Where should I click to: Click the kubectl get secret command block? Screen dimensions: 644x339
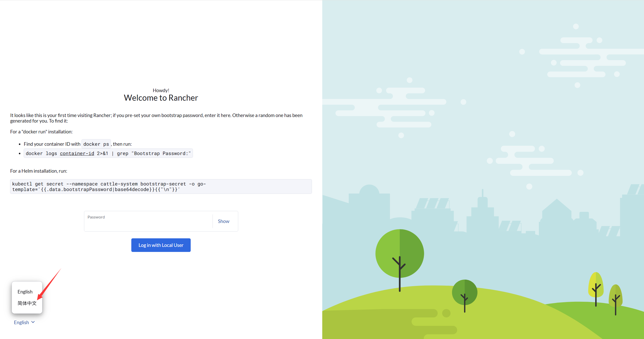click(161, 186)
